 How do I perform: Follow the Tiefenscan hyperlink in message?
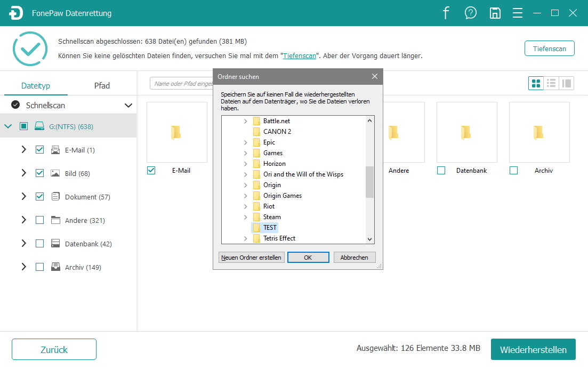[x=299, y=55]
